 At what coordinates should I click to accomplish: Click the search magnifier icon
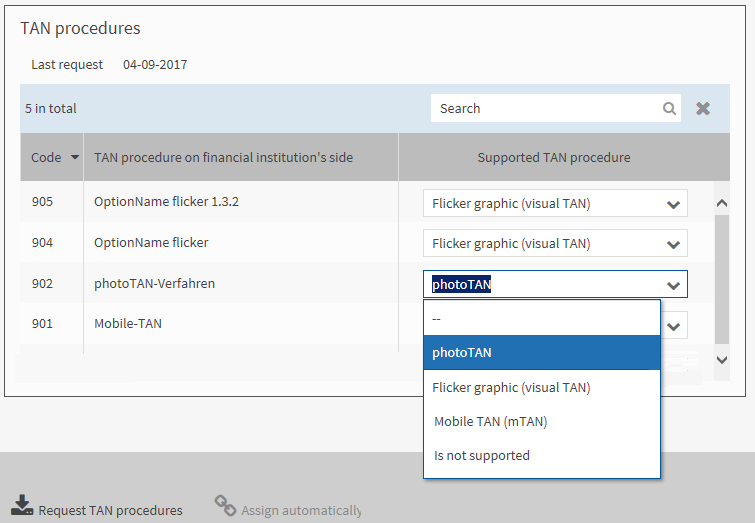(x=669, y=109)
